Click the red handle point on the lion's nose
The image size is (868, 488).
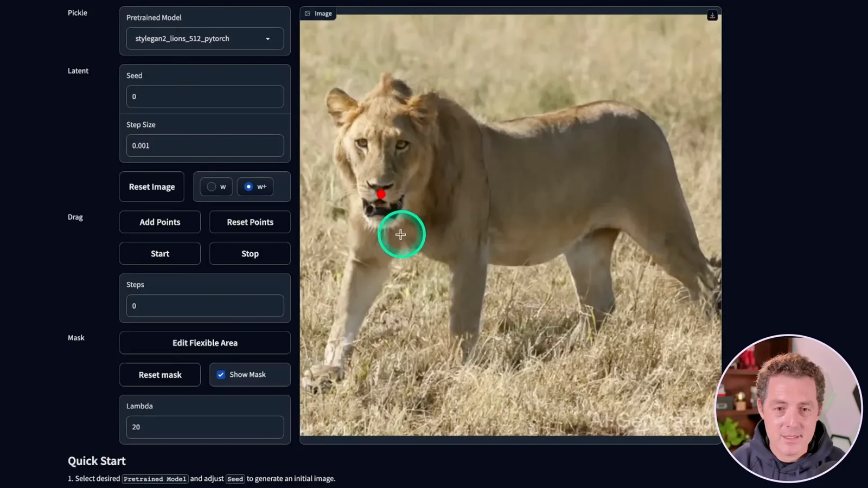point(381,194)
